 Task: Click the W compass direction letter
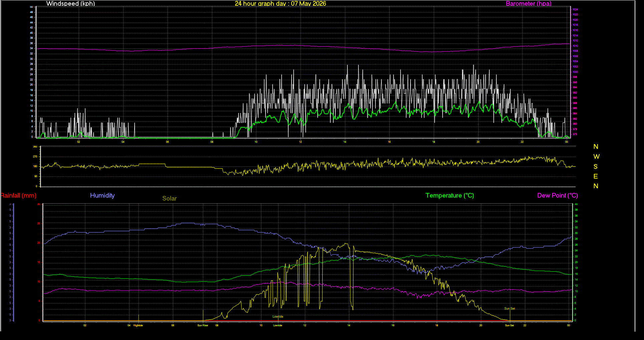(x=596, y=156)
